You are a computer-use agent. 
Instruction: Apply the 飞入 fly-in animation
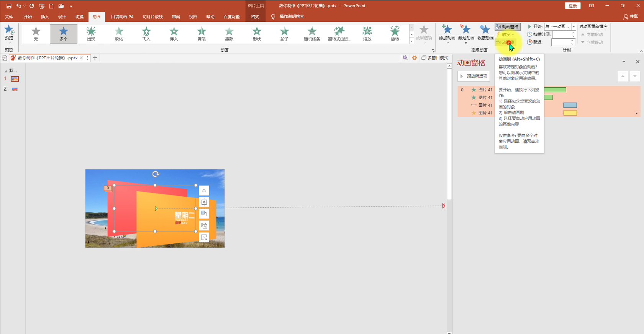coord(146,34)
